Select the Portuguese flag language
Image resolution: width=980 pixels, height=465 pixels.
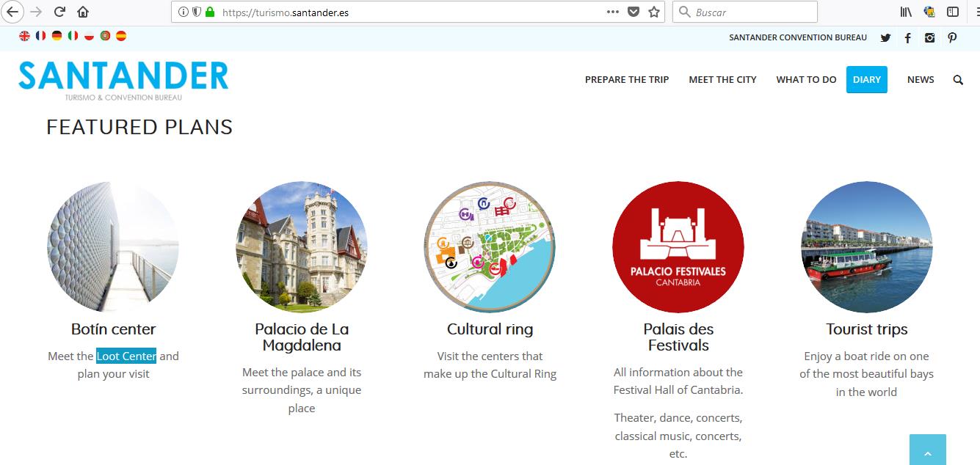point(105,35)
